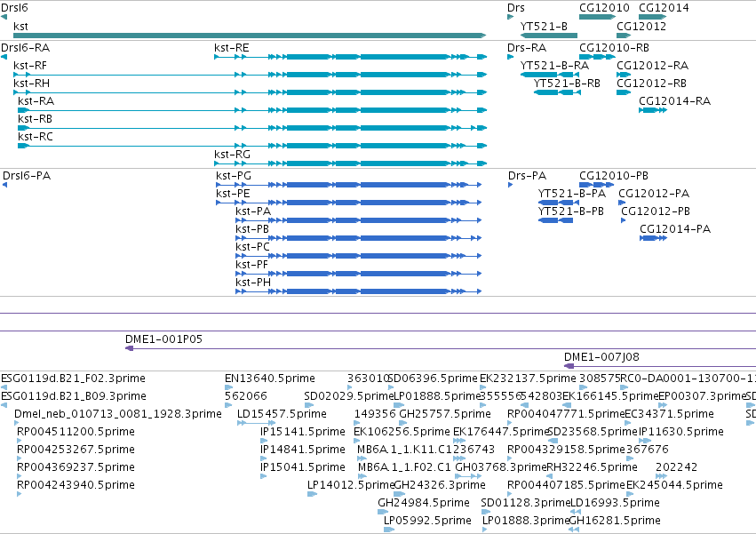The image size is (756, 534).
Task: Click EST LD16993.5prime
Action: pyautogui.click(x=577, y=512)
